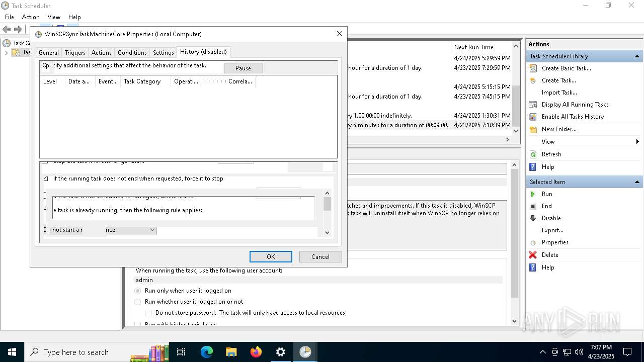Switch to the Settings tab
Viewport: 644px width, 362px height.
pos(164,53)
